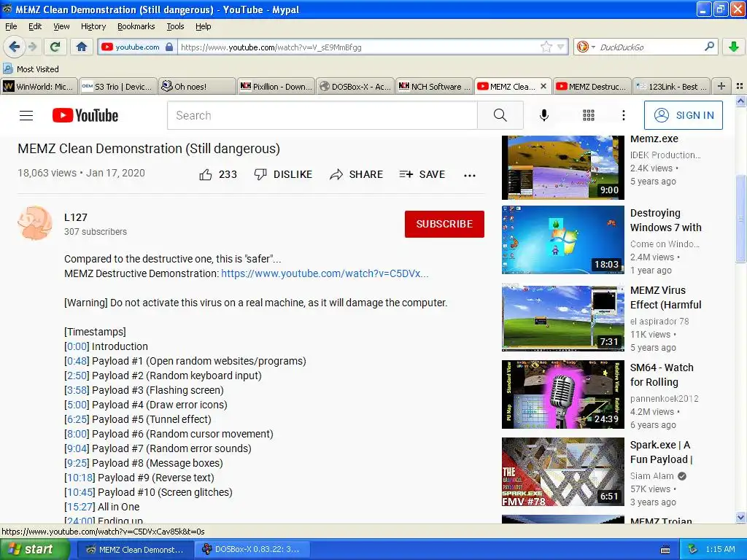This screenshot has width=747, height=560.
Task: Save video to playlist
Action: pos(422,174)
